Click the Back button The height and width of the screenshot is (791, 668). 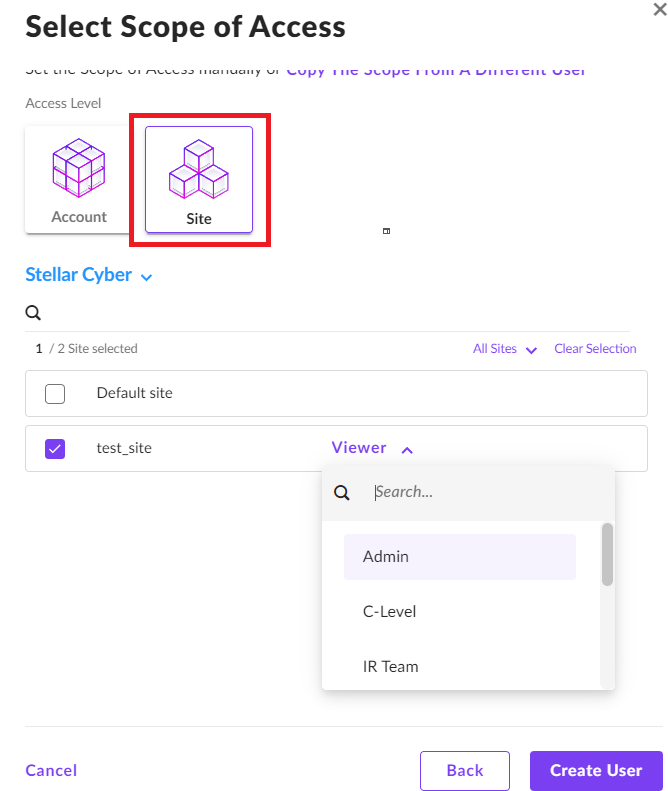coord(465,770)
